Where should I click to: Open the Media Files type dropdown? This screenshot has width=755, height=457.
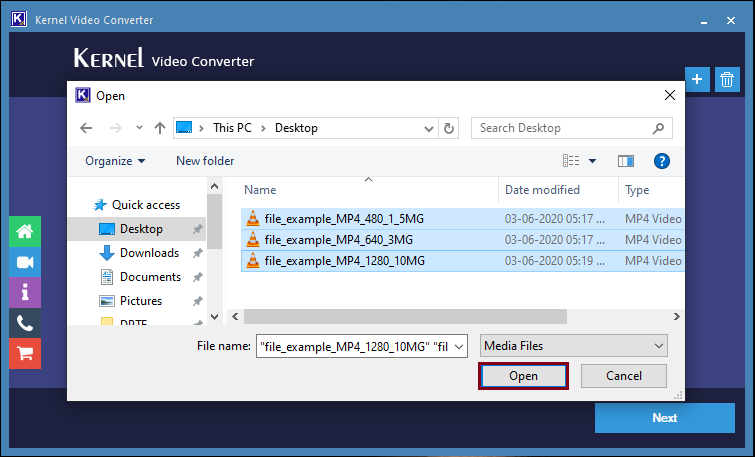click(x=573, y=346)
